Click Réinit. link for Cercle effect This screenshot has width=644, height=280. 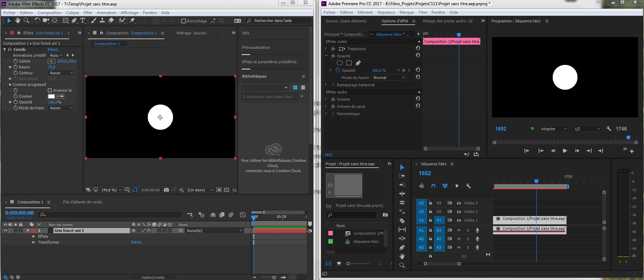click(53, 49)
